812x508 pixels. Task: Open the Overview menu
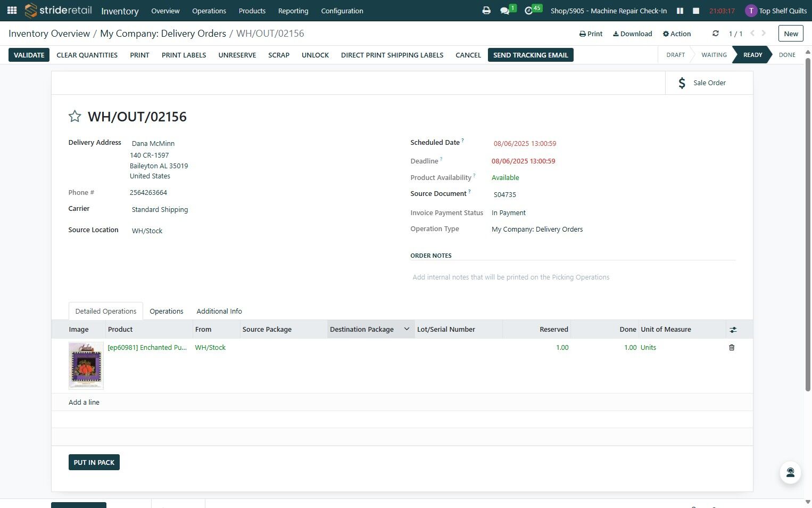point(165,11)
